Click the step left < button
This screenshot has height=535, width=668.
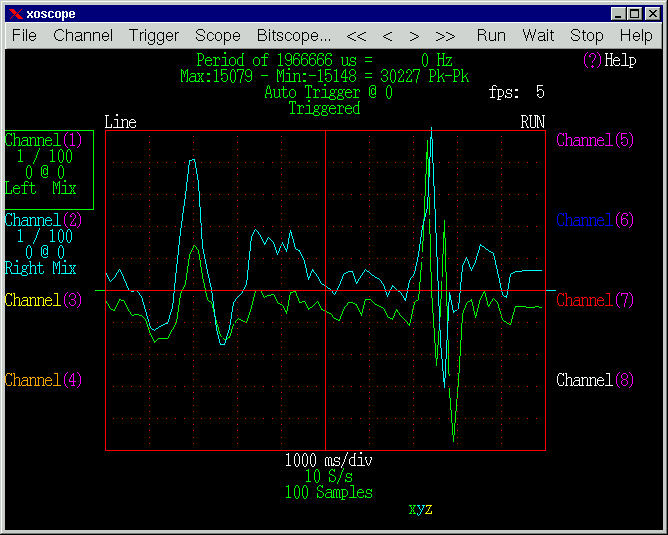coord(386,35)
